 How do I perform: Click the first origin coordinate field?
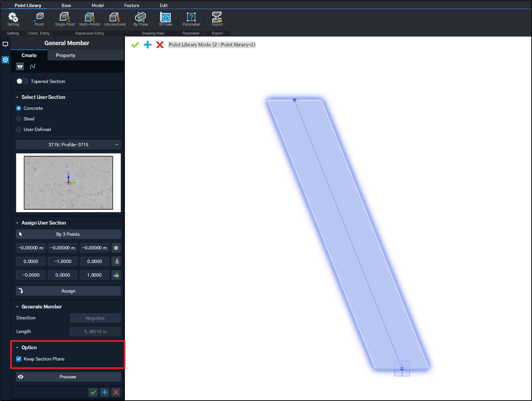coord(31,248)
